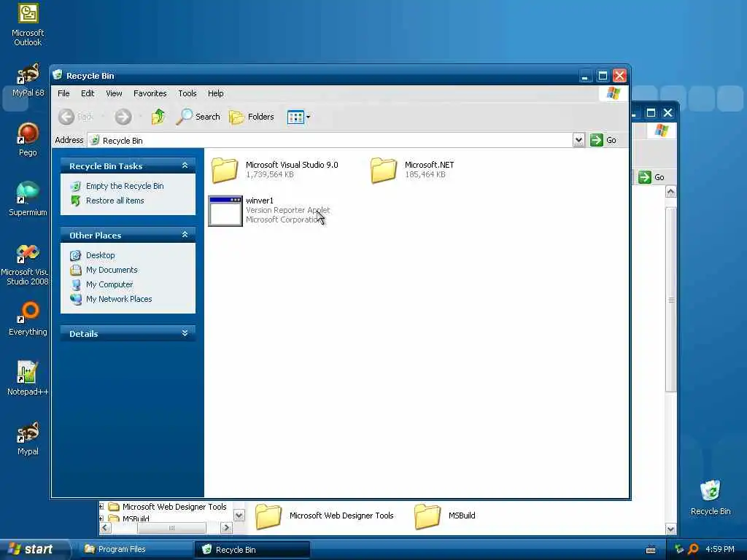Image resolution: width=747 pixels, height=560 pixels.
Task: Click Recycle Bin taskbar button
Action: [x=252, y=550]
